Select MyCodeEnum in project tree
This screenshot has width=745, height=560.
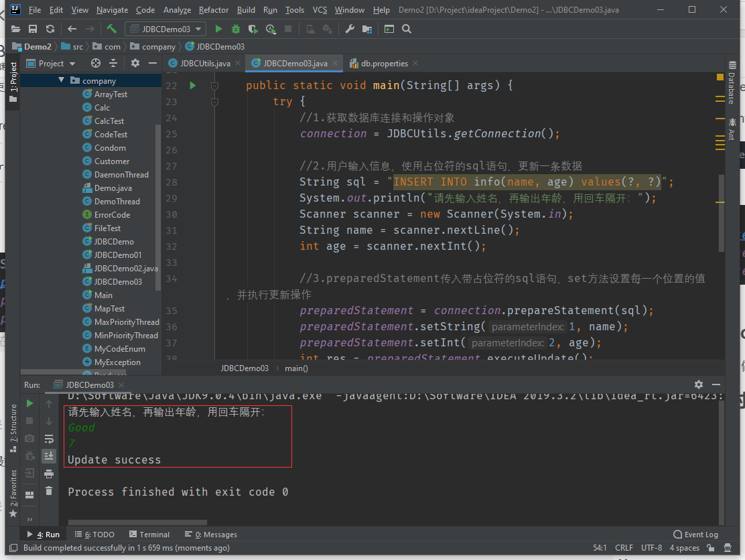tap(119, 348)
